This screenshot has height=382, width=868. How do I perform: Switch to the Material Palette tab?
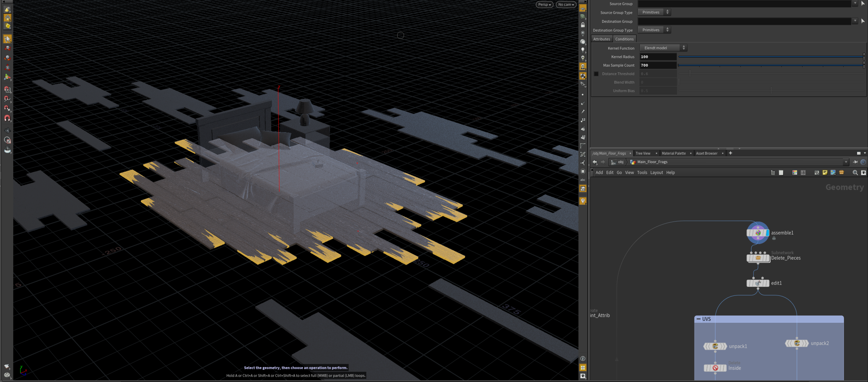tap(674, 153)
